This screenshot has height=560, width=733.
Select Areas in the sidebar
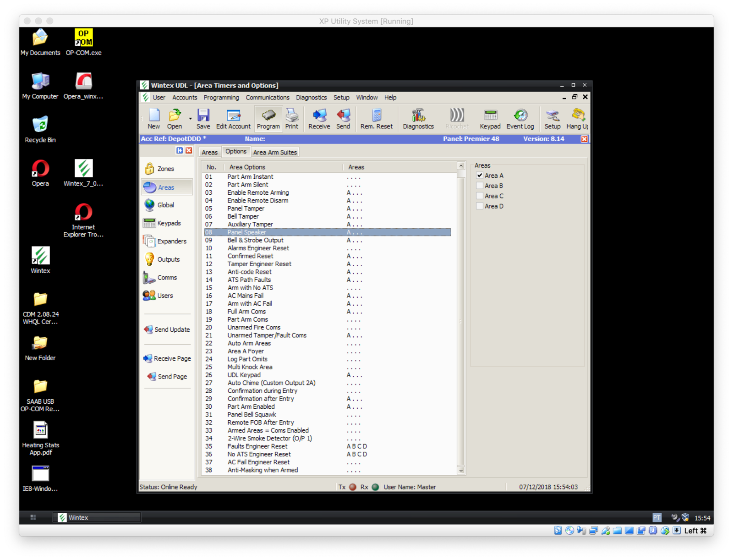pos(166,187)
